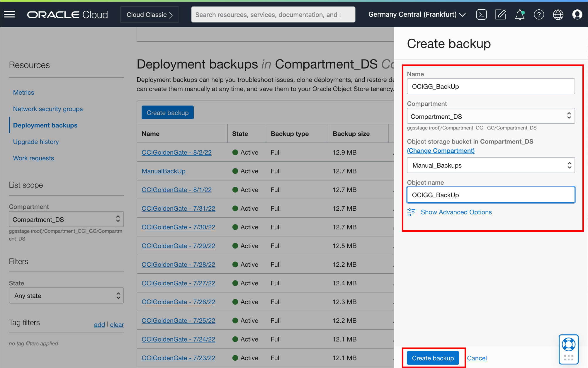The height and width of the screenshot is (368, 588).
Task: Click the Create backup button in the panel
Action: point(432,358)
